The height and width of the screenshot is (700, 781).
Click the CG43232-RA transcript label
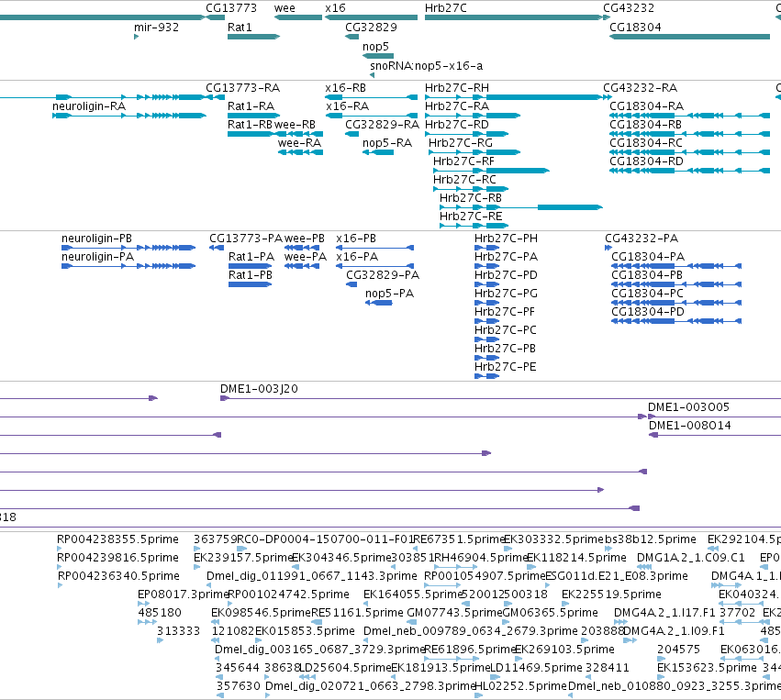(640, 88)
